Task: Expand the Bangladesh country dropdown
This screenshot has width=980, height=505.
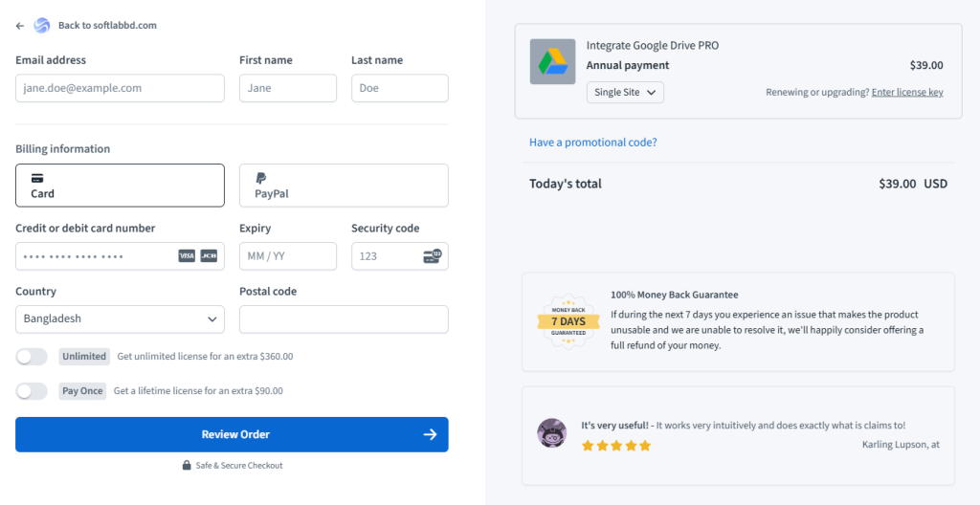Action: pyautogui.click(x=120, y=318)
